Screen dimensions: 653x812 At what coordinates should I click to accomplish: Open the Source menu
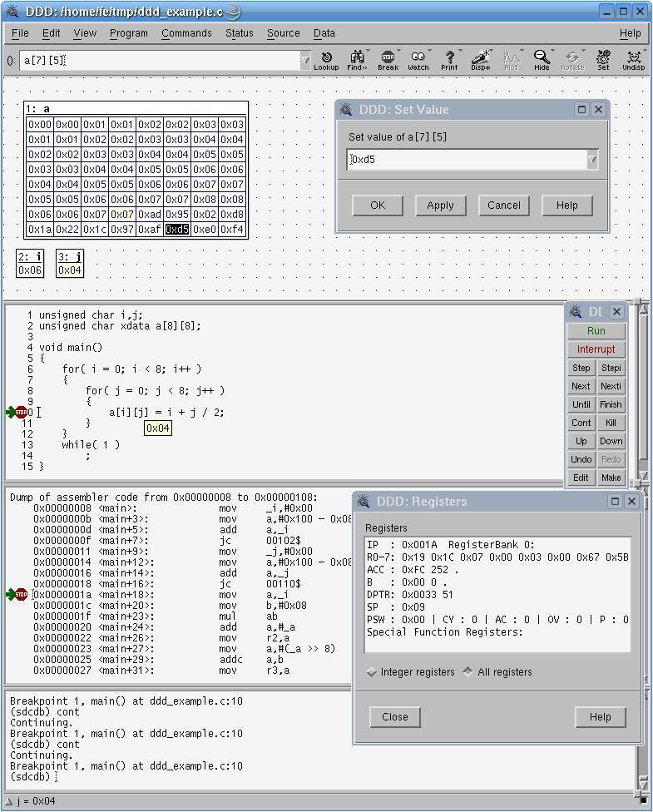[x=284, y=33]
